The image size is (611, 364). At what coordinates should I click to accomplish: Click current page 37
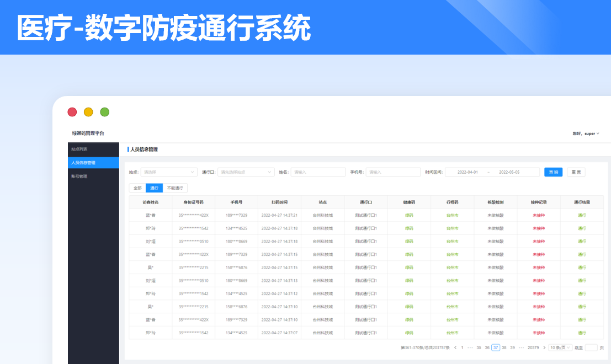coord(496,347)
